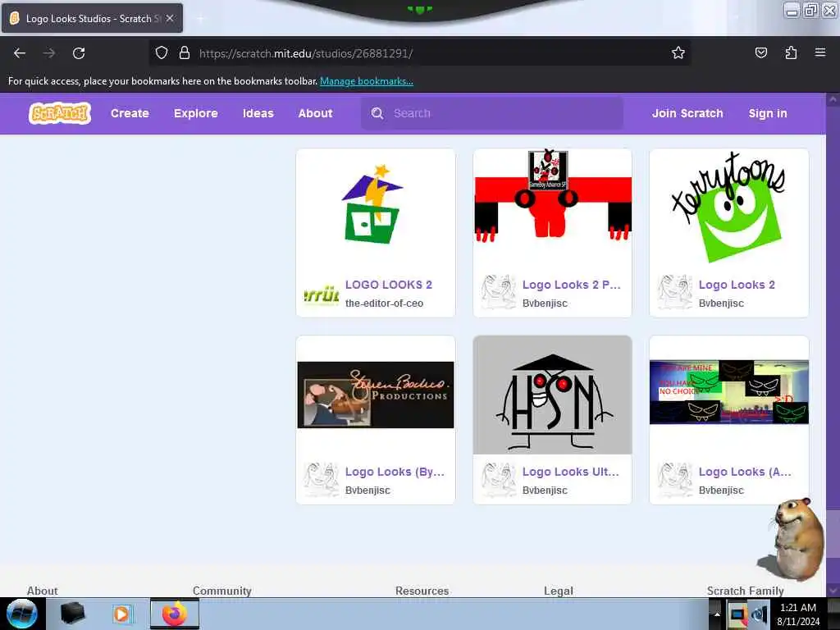The height and width of the screenshot is (630, 840).
Task: Open the Pocket save icon
Action: point(760,52)
